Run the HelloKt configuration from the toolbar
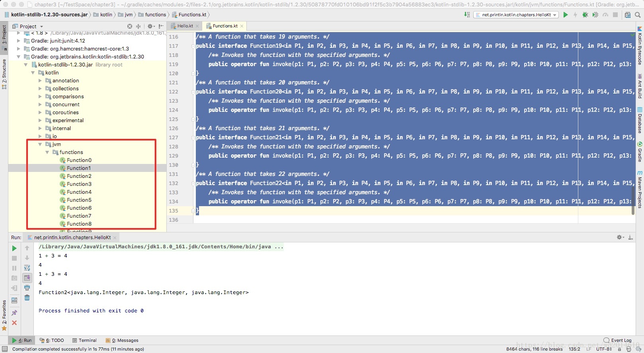This screenshot has height=353, width=644. [x=565, y=15]
